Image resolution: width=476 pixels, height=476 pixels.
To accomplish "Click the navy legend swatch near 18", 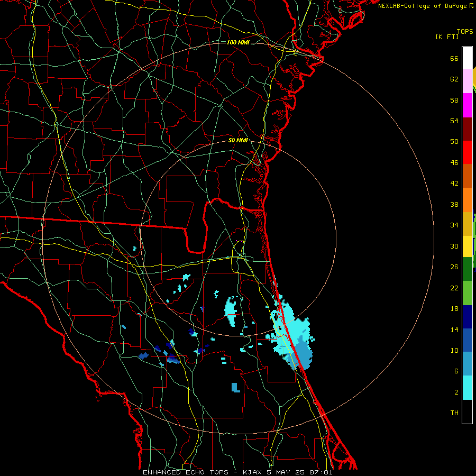I will [x=467, y=317].
